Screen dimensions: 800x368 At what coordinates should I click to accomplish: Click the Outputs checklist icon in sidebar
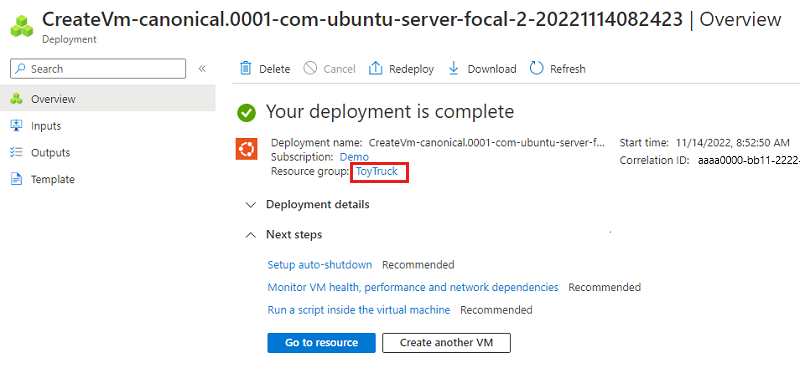tap(16, 153)
